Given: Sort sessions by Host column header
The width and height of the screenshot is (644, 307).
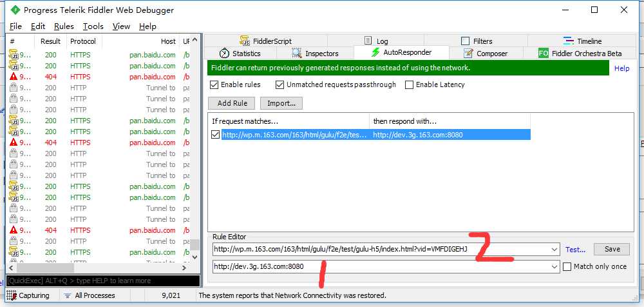Looking at the screenshot, I should tap(140, 41).
